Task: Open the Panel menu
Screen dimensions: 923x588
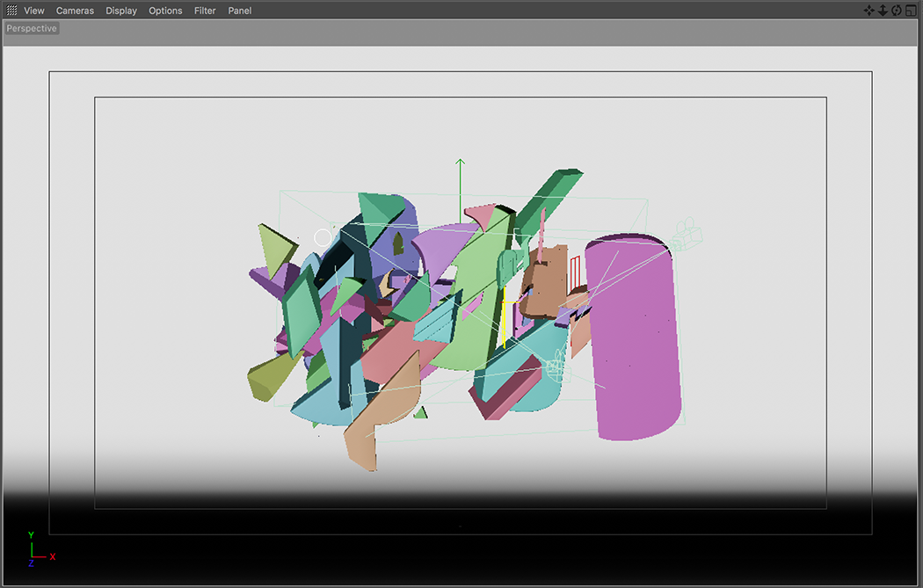Action: [x=240, y=11]
